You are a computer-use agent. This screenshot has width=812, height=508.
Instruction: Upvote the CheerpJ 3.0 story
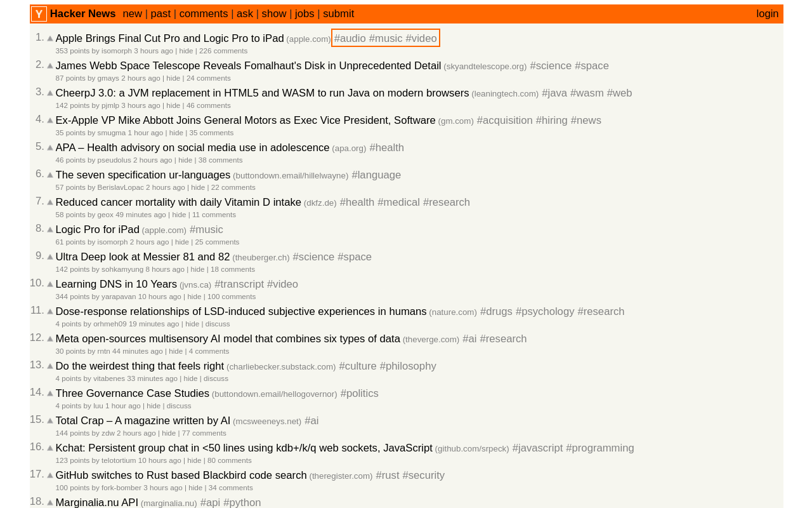click(50, 93)
